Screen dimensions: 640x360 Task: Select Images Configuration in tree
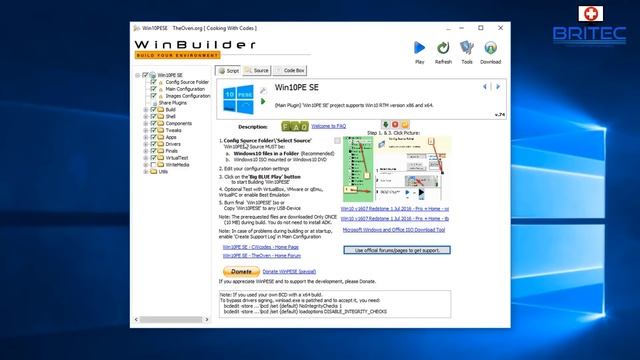click(188, 96)
